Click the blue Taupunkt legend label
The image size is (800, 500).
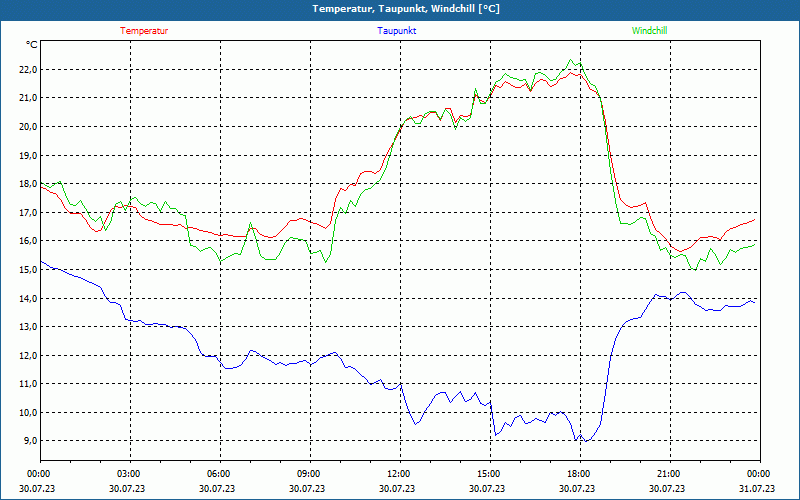(396, 31)
